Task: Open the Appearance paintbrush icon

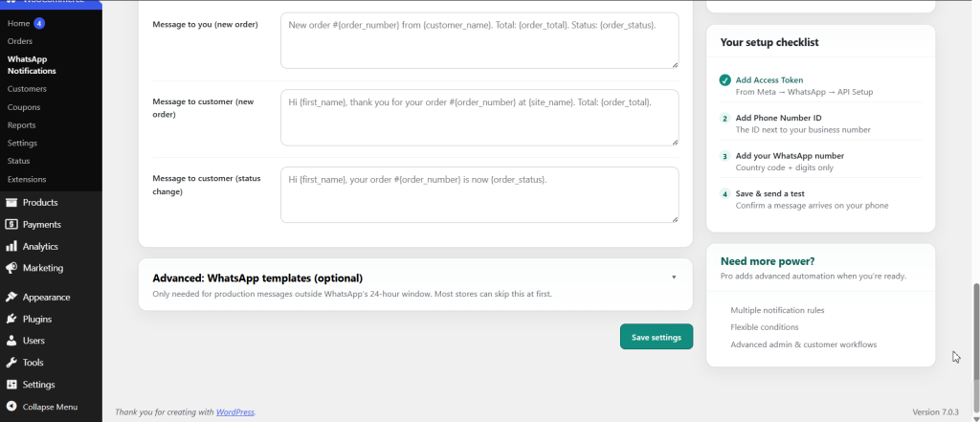Action: click(11, 298)
